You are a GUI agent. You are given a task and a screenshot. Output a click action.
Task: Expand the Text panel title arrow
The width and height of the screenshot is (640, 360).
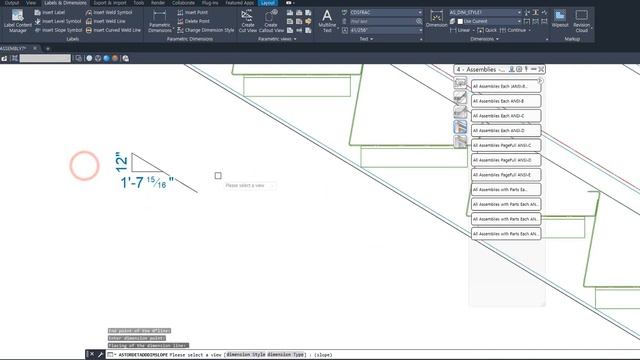pos(371,39)
